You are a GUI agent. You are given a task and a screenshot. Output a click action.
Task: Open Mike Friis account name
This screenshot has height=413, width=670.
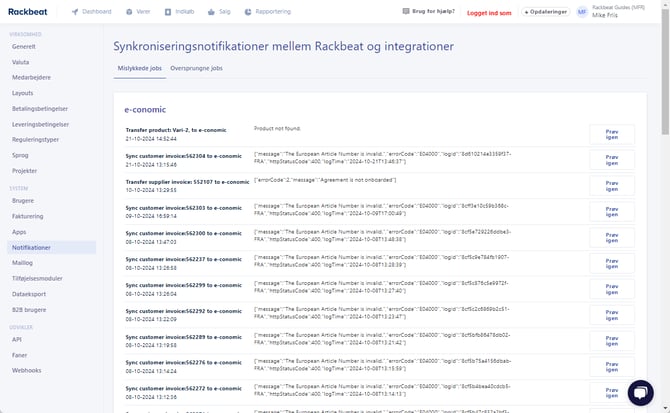point(605,15)
